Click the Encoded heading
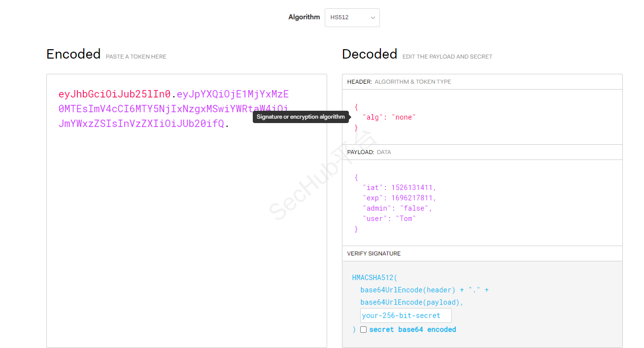Screen dimensions: 644x348 click(73, 54)
